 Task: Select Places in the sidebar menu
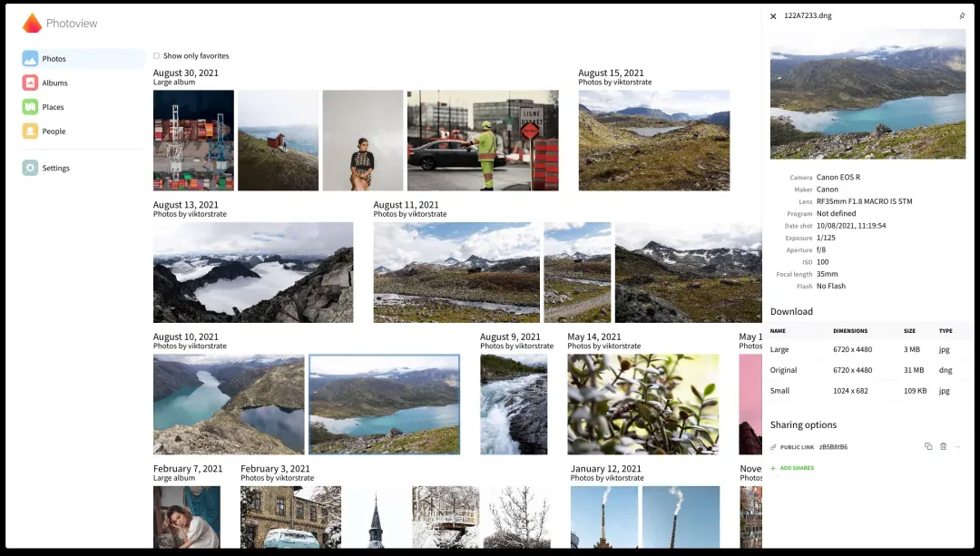(83, 107)
